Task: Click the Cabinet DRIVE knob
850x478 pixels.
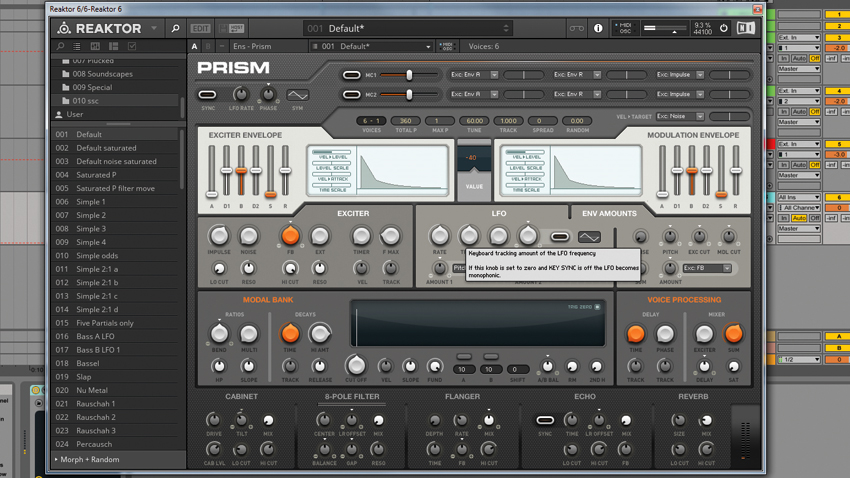Action: [x=214, y=420]
